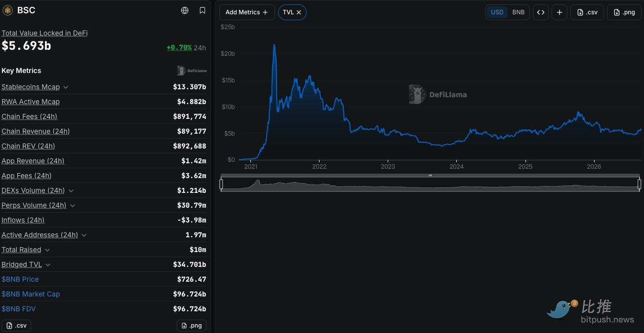
Task: Click the Key Metrics heading
Action: (x=21, y=71)
